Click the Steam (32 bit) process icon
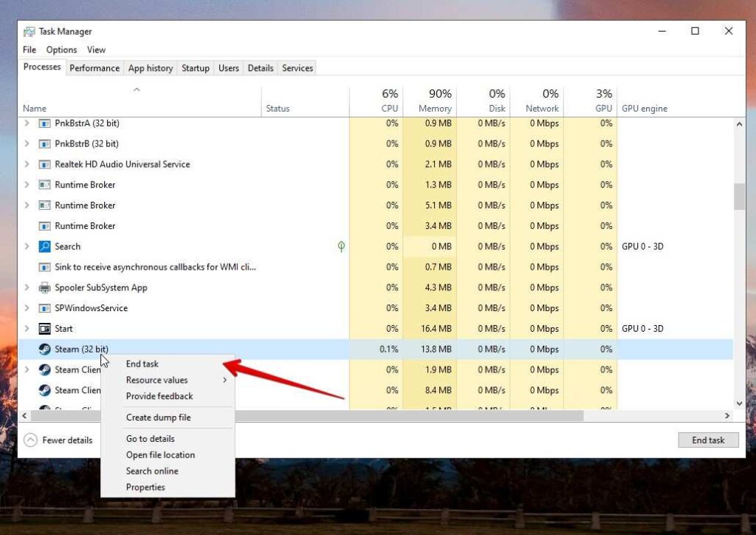 [44, 349]
